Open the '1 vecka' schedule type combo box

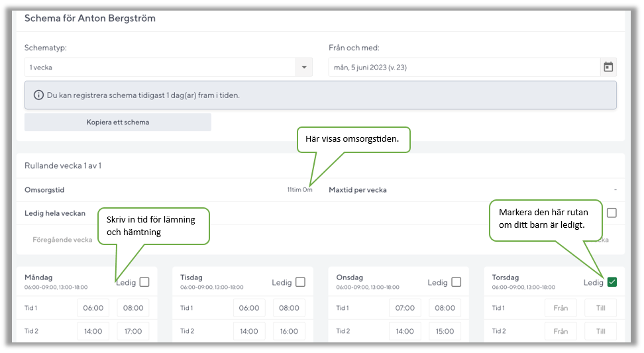[168, 68]
